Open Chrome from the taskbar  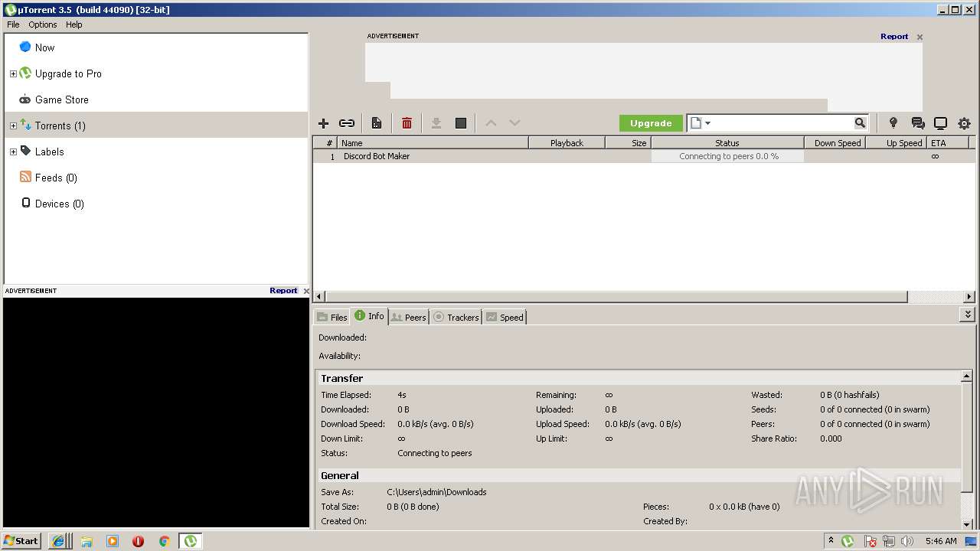(164, 541)
